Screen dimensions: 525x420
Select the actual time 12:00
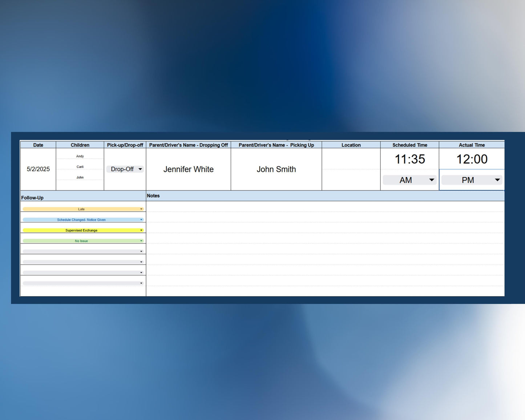point(472,159)
